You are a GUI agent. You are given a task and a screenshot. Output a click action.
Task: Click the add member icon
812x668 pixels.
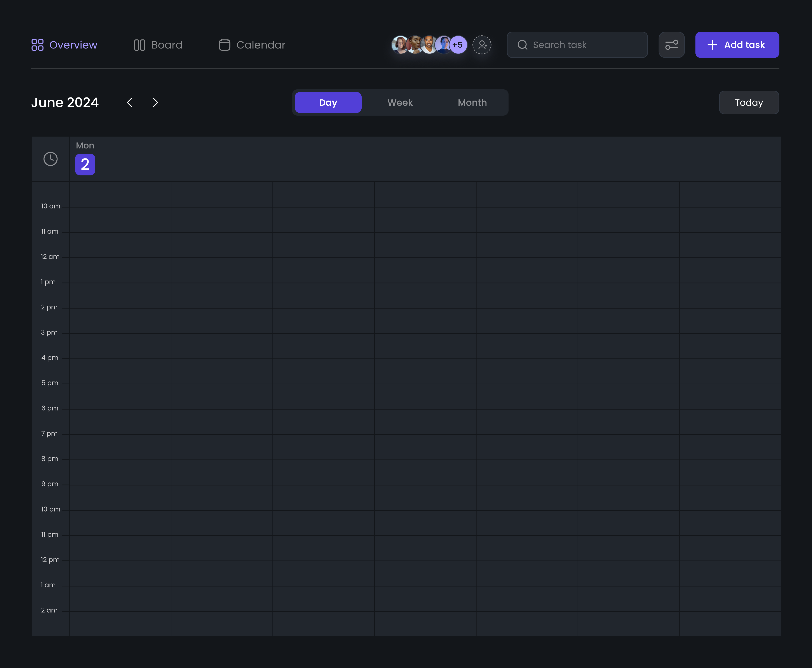point(482,45)
